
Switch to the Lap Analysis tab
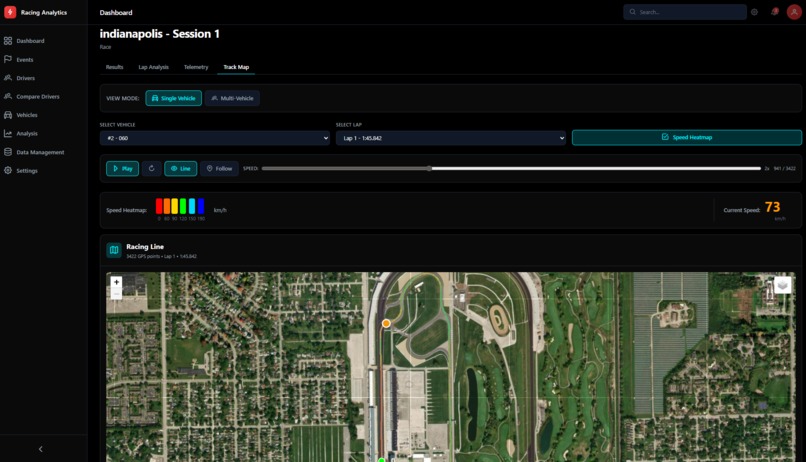(x=153, y=67)
